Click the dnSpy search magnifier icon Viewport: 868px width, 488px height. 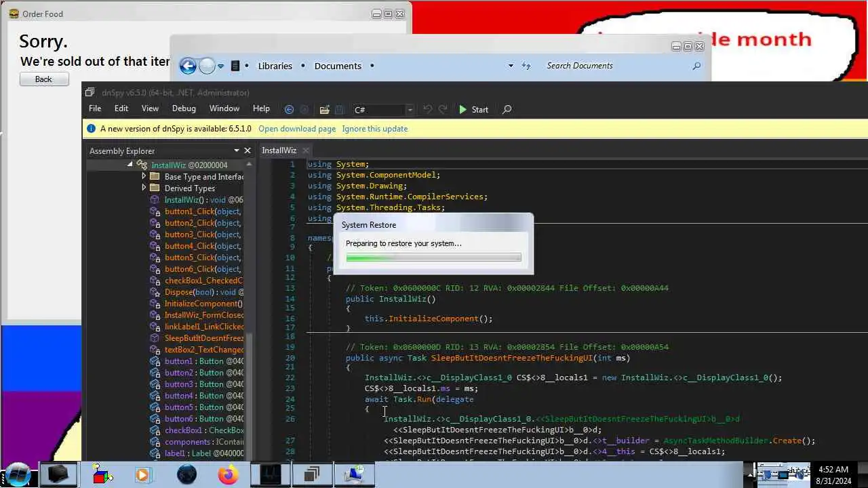click(507, 109)
